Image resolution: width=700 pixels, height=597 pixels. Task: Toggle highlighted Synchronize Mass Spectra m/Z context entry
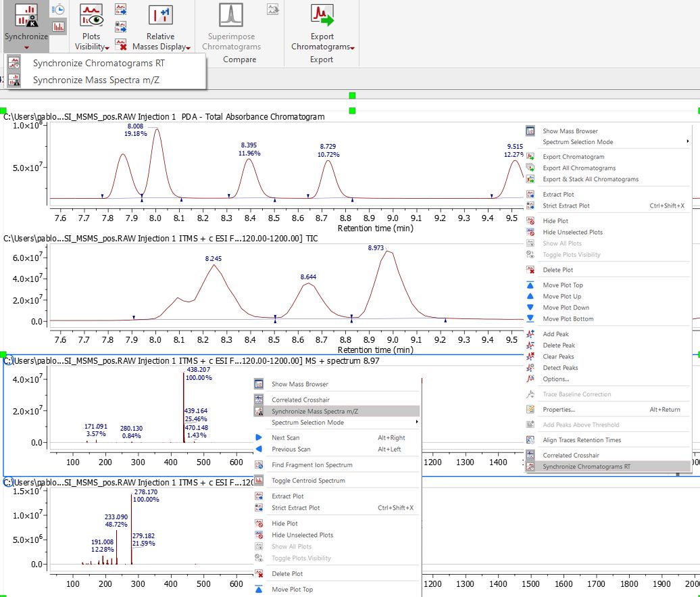(337, 411)
